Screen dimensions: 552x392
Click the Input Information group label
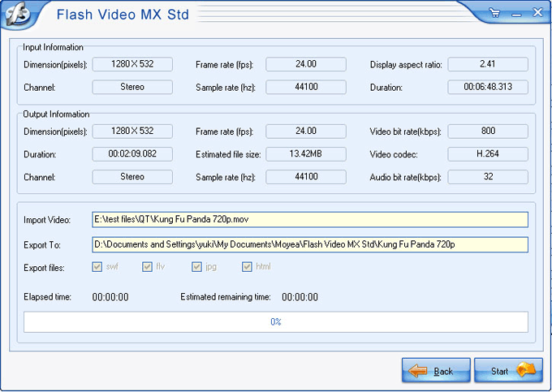tap(53, 47)
